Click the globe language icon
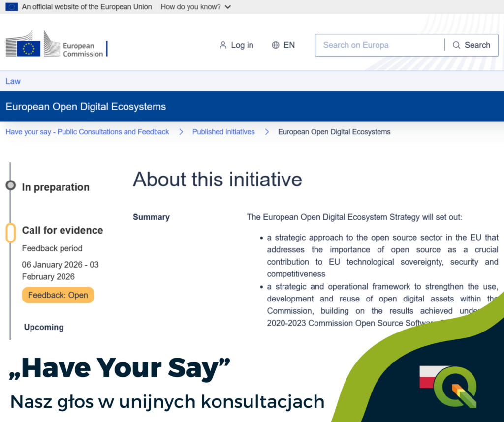This screenshot has height=422, width=504. [276, 45]
